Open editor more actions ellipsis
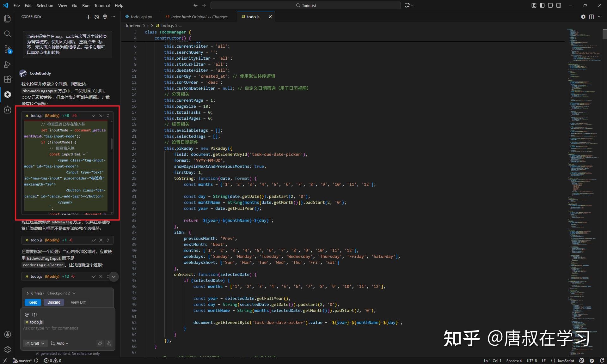Viewport: 607px width, 364px height. [x=600, y=17]
